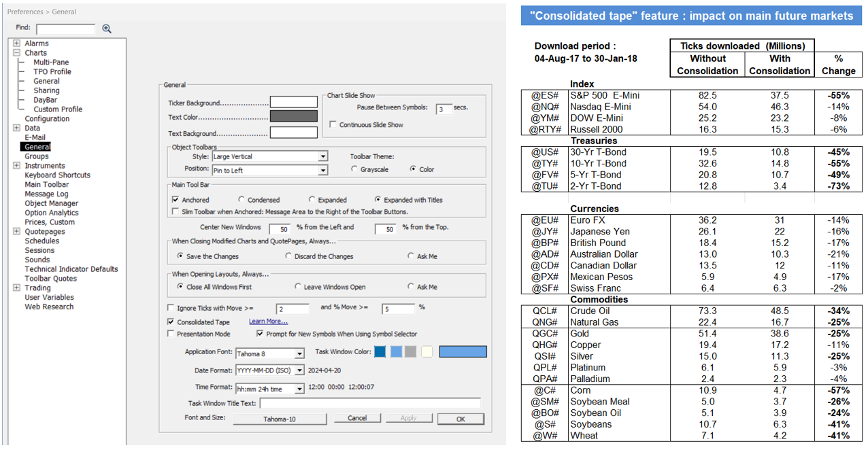Choose Ask Me when opening layouts
The height and width of the screenshot is (450, 868).
click(x=411, y=287)
